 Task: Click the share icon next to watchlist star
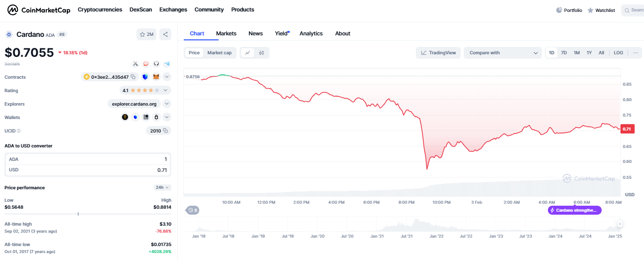pos(165,34)
